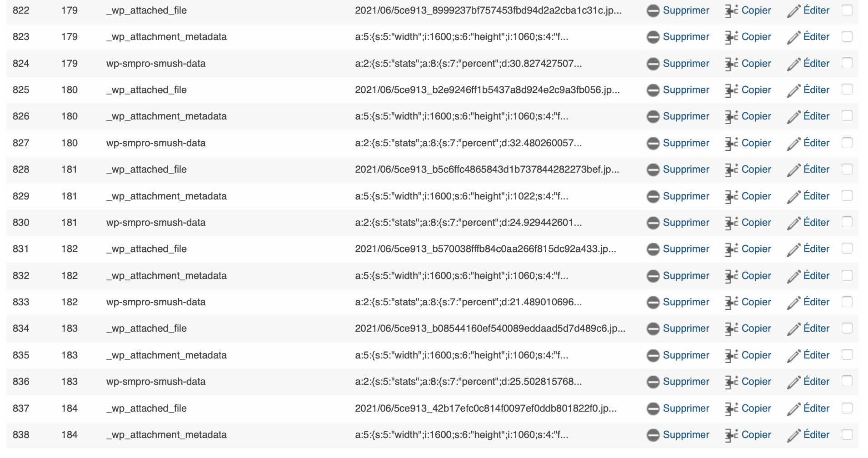Click Éditer link for row 838
The image size is (868, 458).
click(816, 435)
